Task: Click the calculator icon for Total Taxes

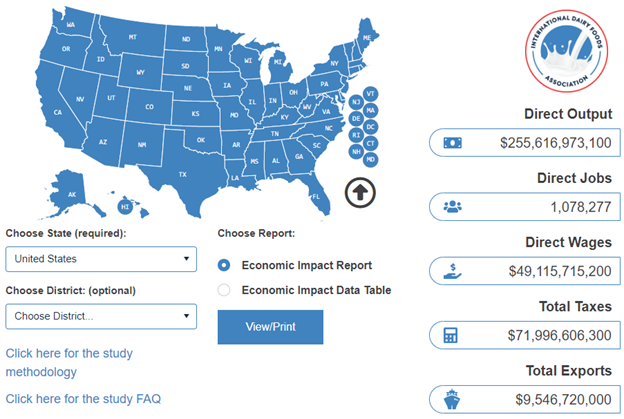Action: 450,335
